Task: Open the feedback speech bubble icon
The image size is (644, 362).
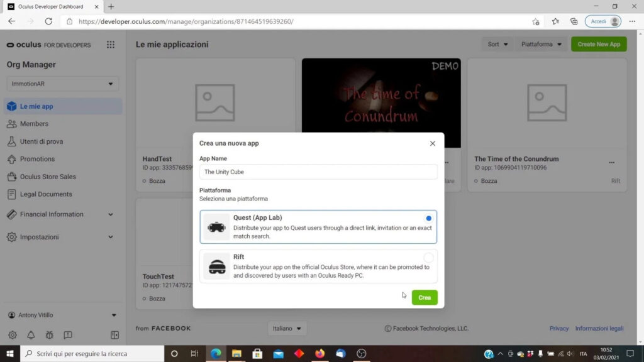Action: pyautogui.click(x=68, y=335)
